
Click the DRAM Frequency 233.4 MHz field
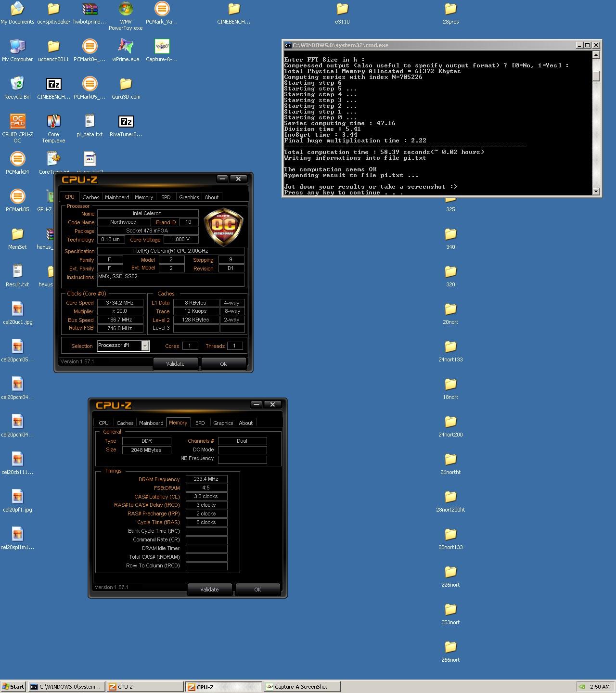click(206, 479)
